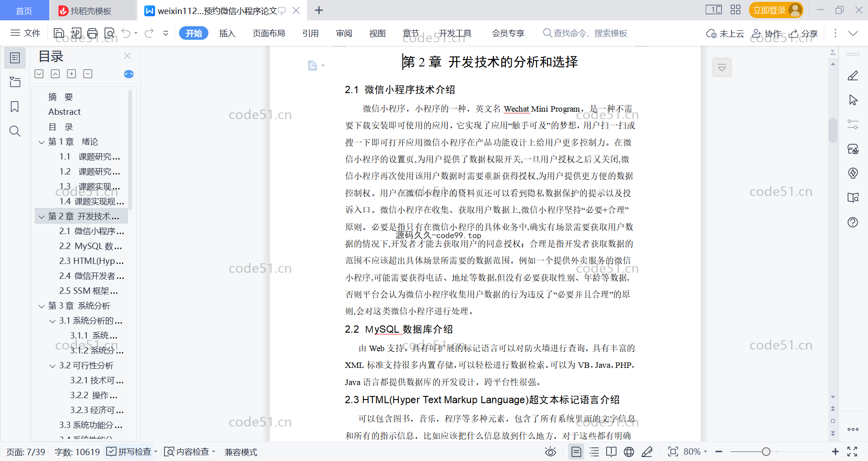Enter full screen mode icon

click(x=852, y=452)
